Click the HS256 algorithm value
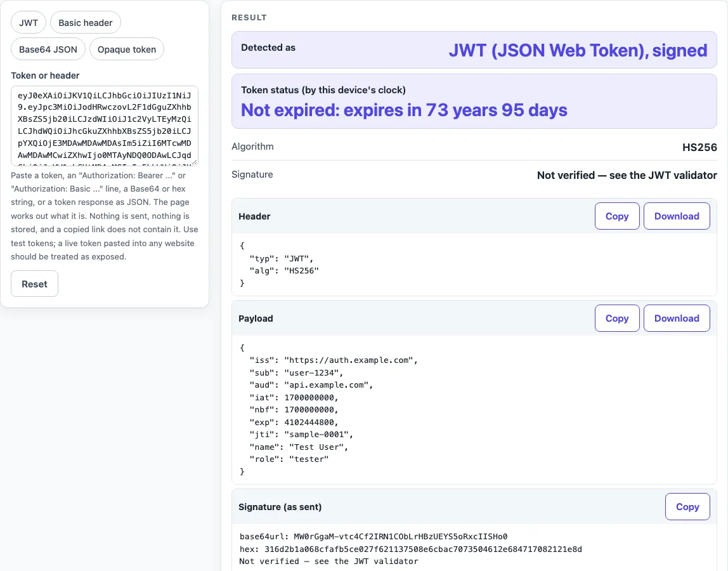The image size is (728, 571). [x=699, y=147]
